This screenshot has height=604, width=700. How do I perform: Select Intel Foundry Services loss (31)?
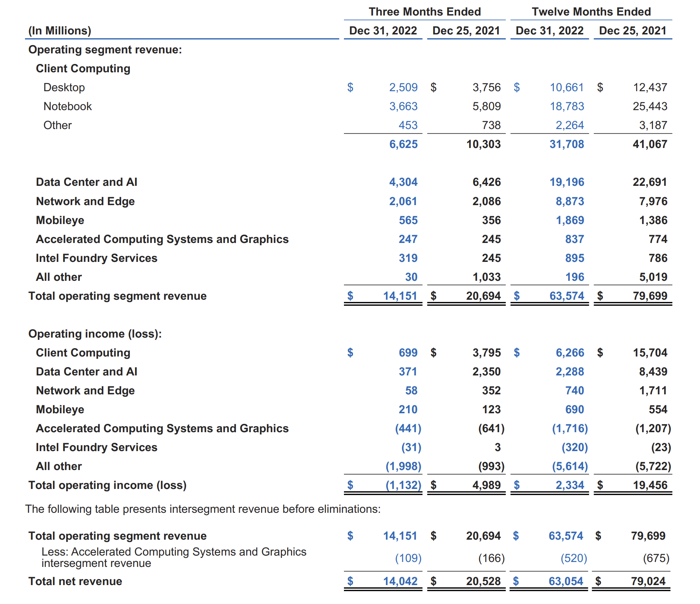(411, 447)
